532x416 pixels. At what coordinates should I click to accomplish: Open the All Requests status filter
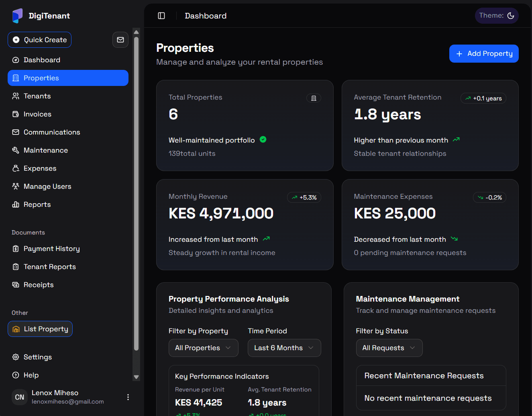pyautogui.click(x=389, y=348)
